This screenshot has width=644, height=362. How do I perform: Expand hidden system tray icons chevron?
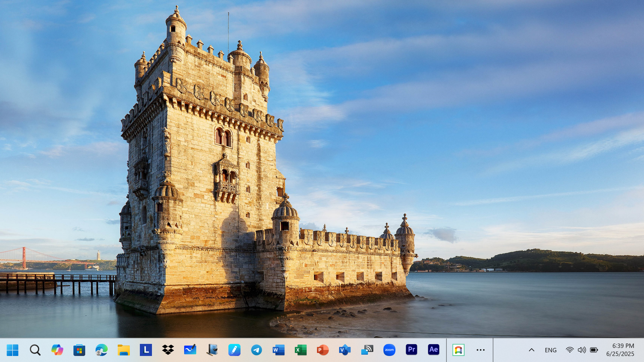point(531,350)
